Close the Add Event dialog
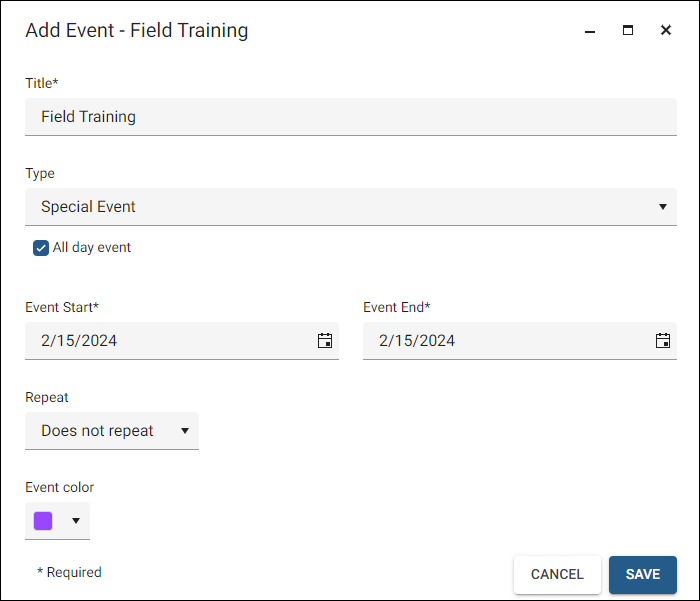Viewport: 700px width, 601px height. pos(666,30)
